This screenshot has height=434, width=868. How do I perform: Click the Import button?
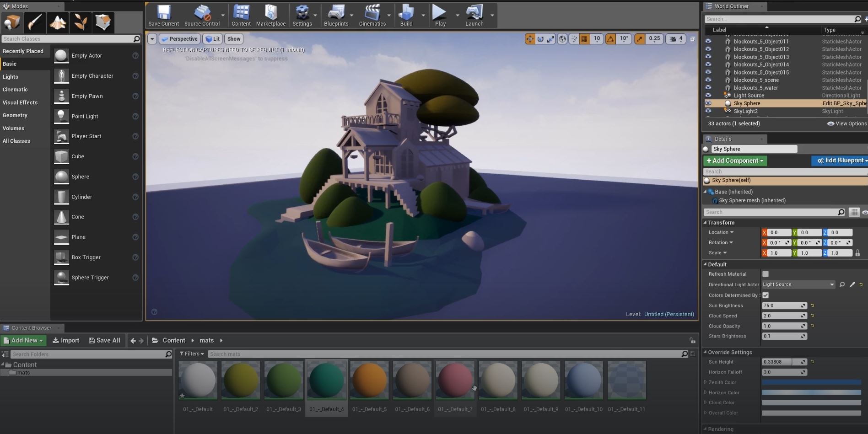point(66,340)
